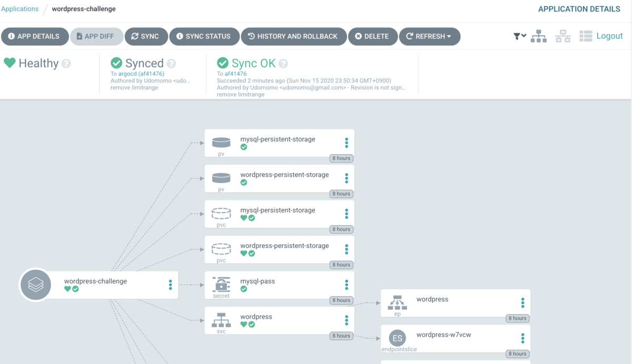
Task: Click the APP DIFF button
Action: coord(96,36)
